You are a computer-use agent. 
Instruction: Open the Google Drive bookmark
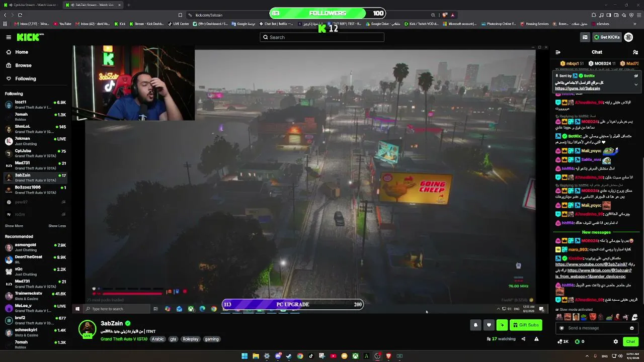click(383, 24)
